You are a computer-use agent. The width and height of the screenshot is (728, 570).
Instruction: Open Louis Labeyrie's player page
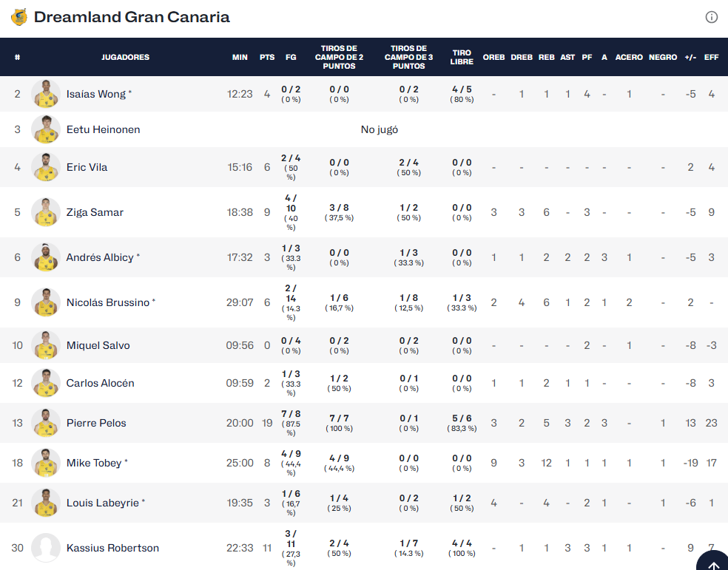tap(102, 503)
